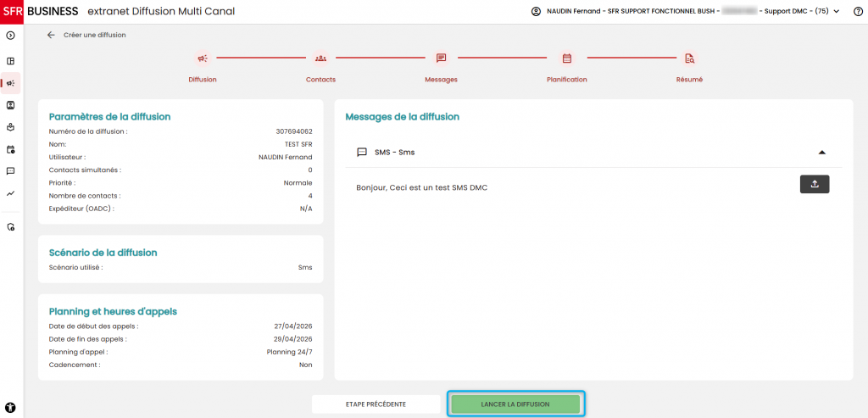Open the shield security icon in sidebar

(x=10, y=227)
